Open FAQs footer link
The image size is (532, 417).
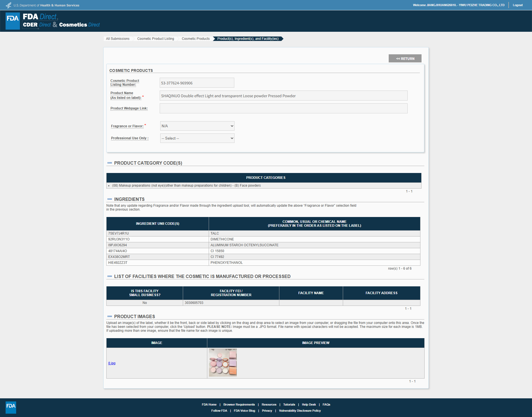point(326,404)
